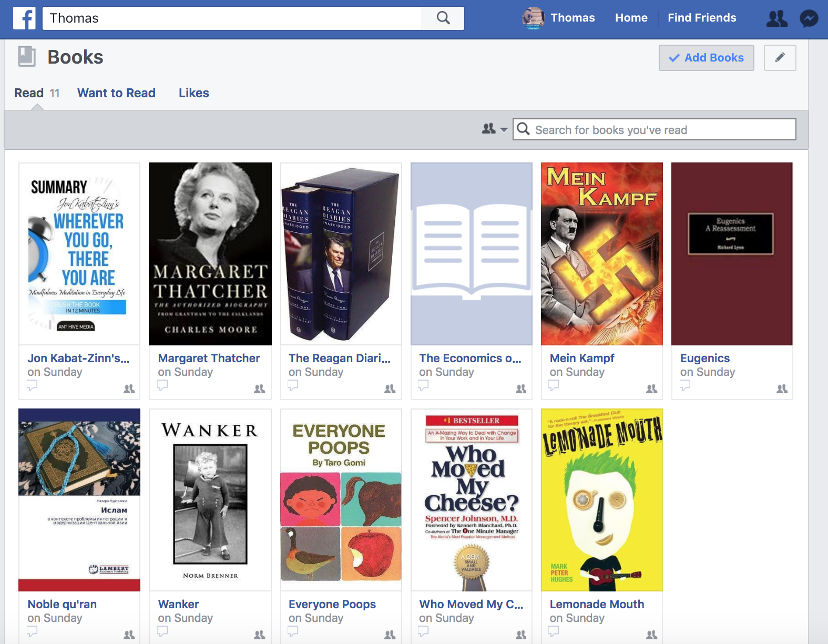Click comment icon under Who Moved My Cheese
The image size is (828, 644).
click(x=423, y=631)
